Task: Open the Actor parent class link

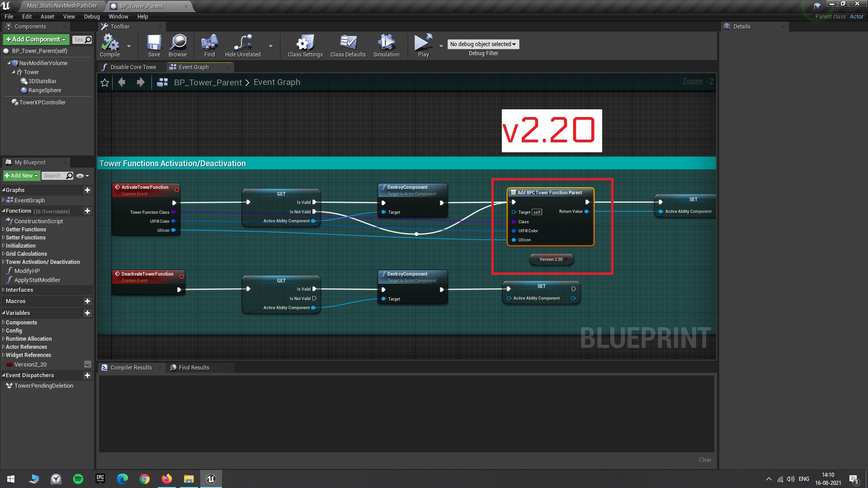Action: click(856, 17)
